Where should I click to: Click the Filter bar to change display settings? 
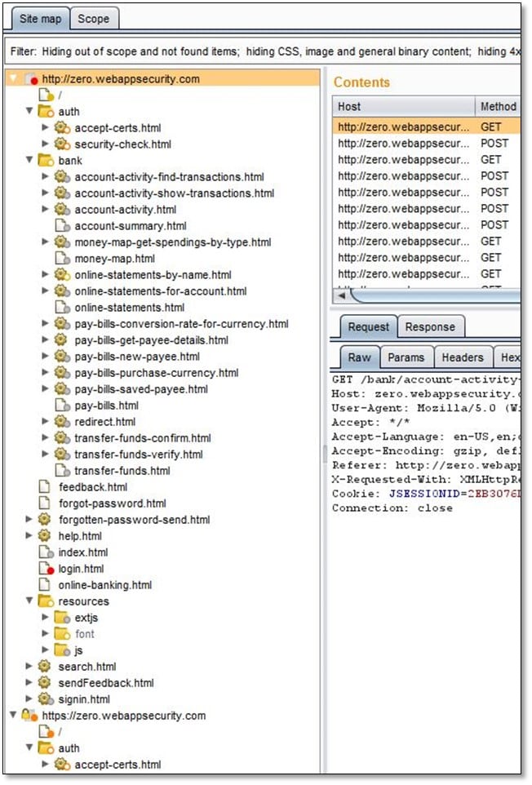point(261,51)
